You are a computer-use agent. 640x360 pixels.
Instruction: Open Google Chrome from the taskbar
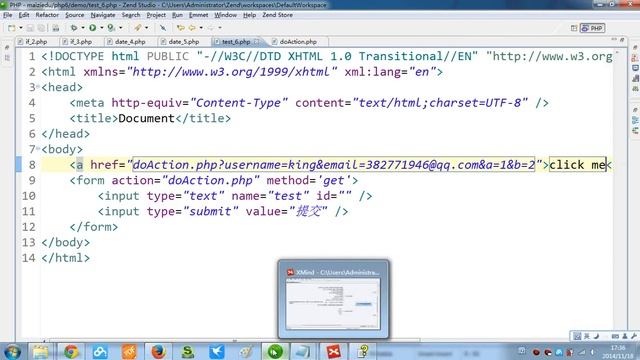(71, 351)
